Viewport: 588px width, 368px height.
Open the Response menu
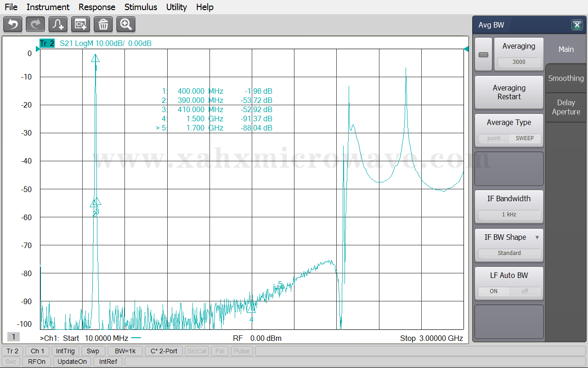[97, 7]
